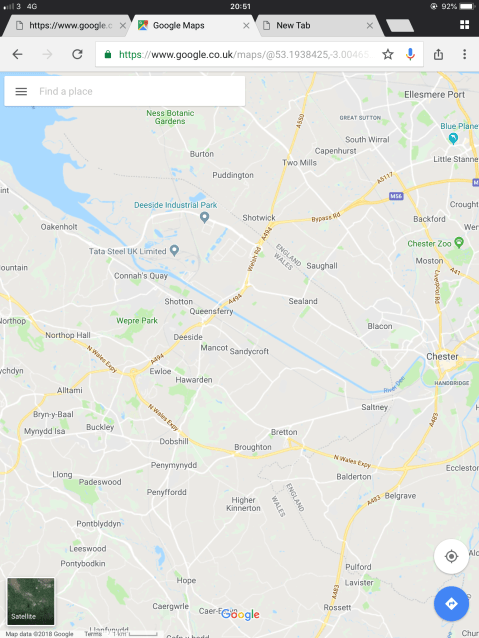Center map on my location

tap(451, 556)
